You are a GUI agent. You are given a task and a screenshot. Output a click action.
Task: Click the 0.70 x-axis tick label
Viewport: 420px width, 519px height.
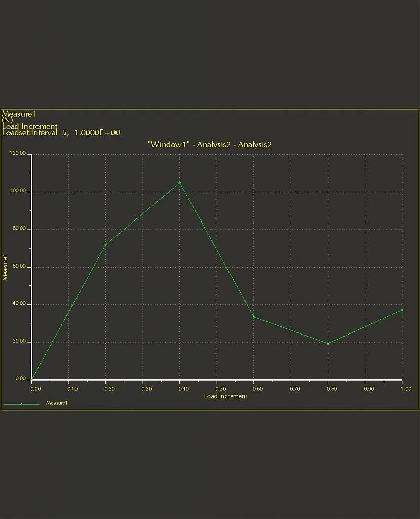(295, 389)
